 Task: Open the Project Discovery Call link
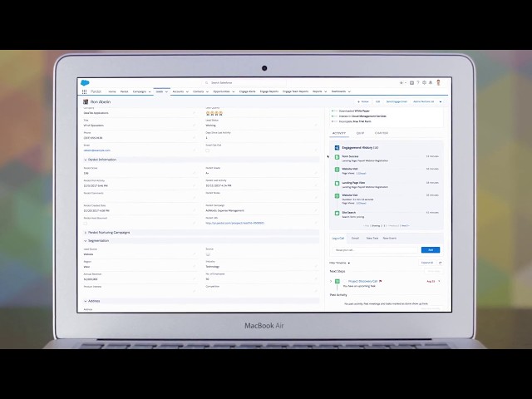point(362,281)
